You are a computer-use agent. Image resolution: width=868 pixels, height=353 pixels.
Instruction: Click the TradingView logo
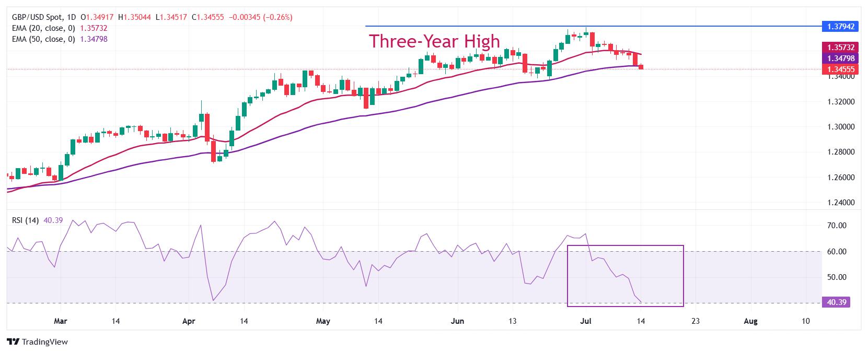[x=39, y=342]
